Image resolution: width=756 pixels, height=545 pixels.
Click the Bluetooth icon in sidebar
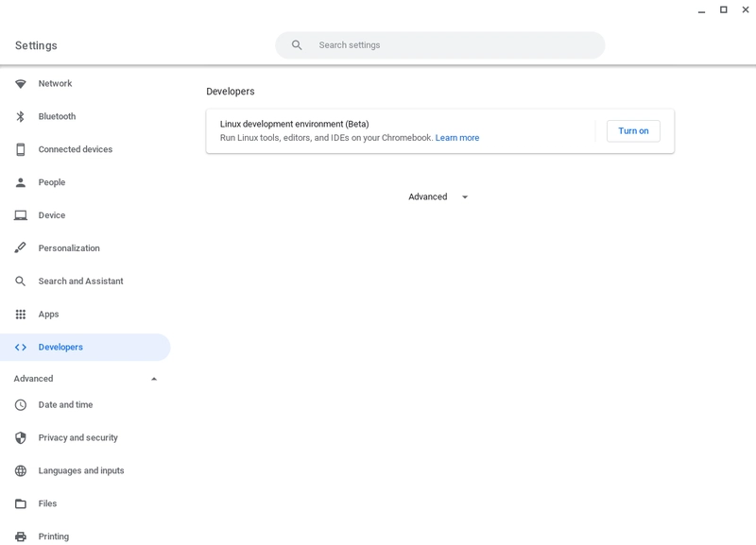21,117
